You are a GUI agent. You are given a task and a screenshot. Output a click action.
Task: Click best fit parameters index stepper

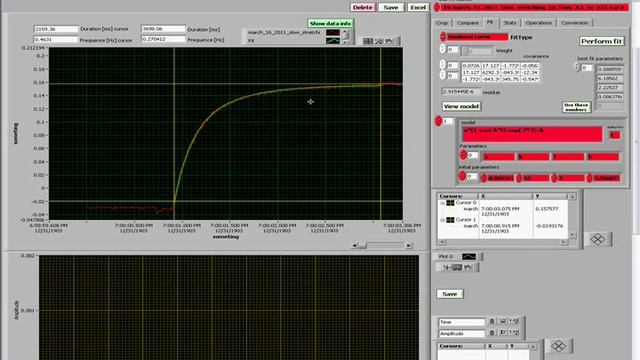[x=577, y=67]
